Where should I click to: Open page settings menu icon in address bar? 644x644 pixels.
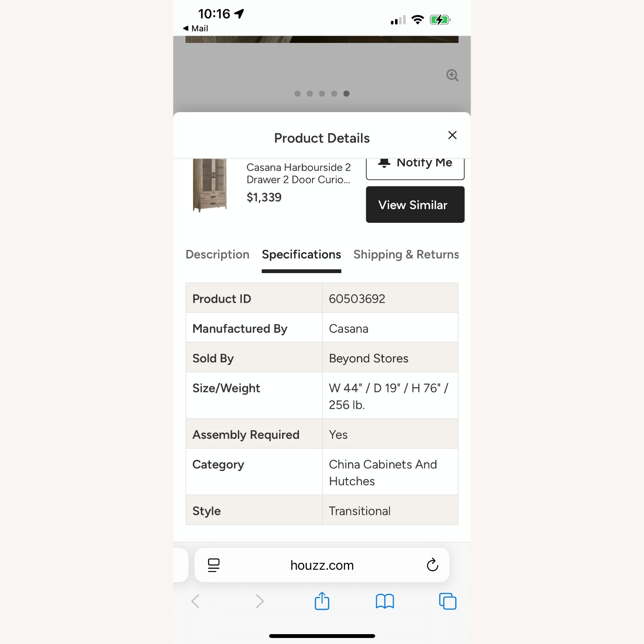click(213, 565)
